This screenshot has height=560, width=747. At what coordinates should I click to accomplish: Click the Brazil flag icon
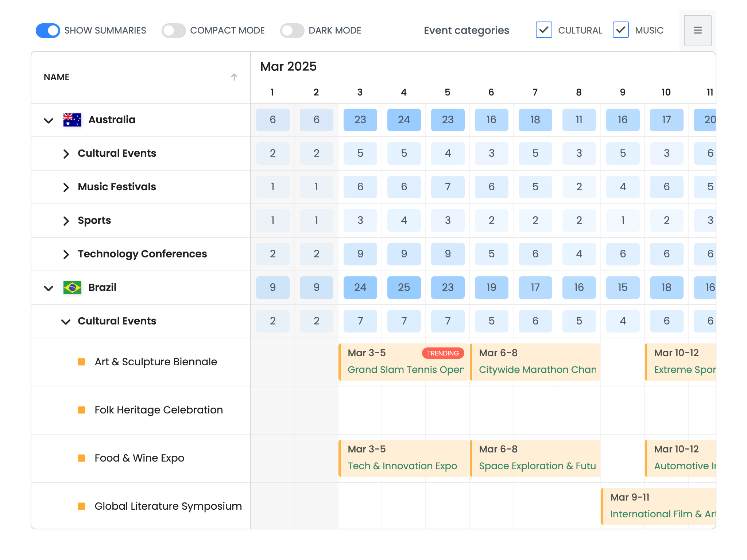72,287
